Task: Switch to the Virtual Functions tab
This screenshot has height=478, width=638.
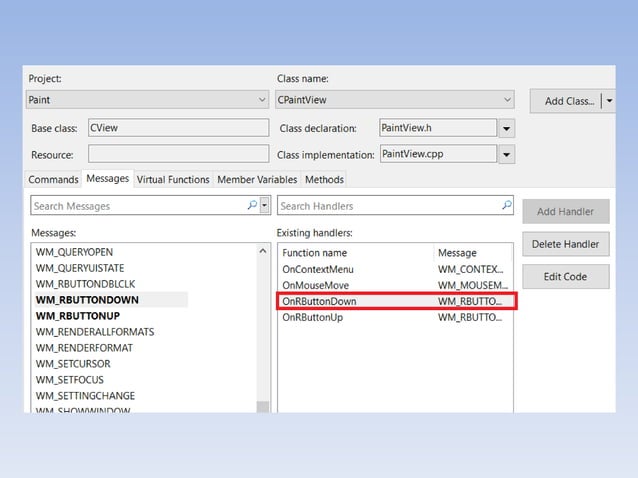Action: (x=173, y=180)
